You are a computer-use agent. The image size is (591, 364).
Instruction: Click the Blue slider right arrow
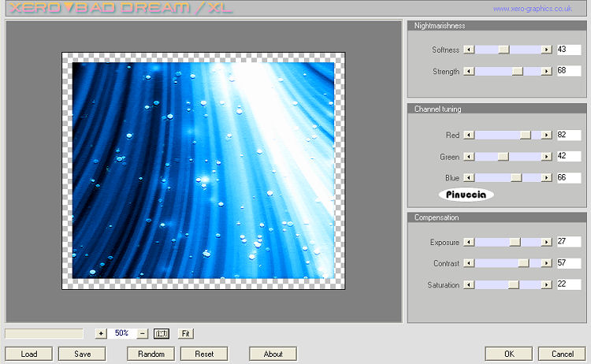point(546,178)
